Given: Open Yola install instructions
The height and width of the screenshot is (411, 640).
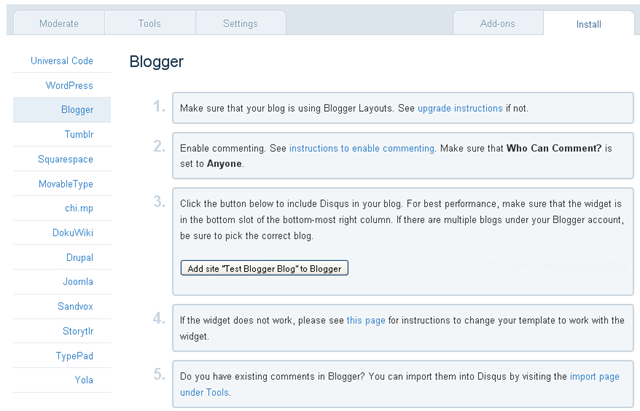Looking at the screenshot, I should click(84, 380).
